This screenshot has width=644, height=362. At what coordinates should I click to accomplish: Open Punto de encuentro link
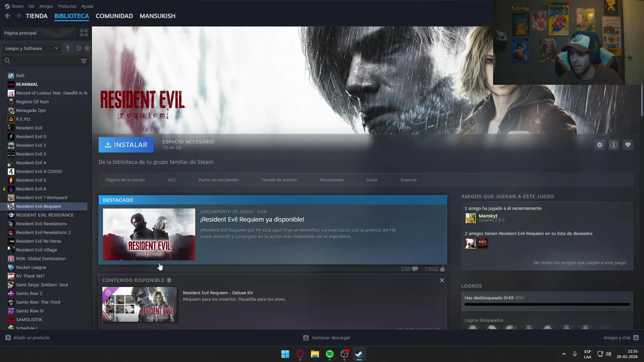coord(218,180)
